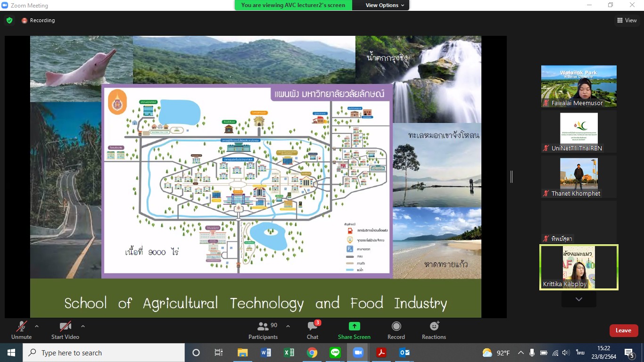Click the Windows taskbar search box
This screenshot has width=644, height=362.
[x=104, y=353]
